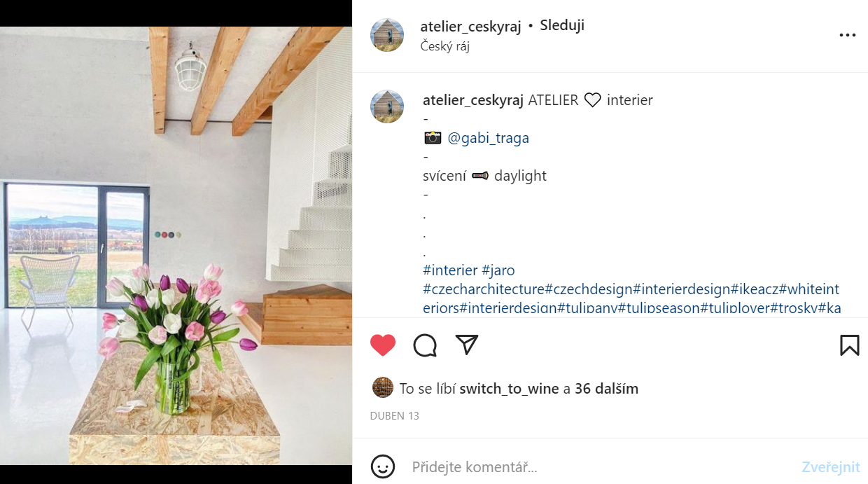The image size is (868, 484).
Task: Share post via paper plane icon
Action: [467, 344]
